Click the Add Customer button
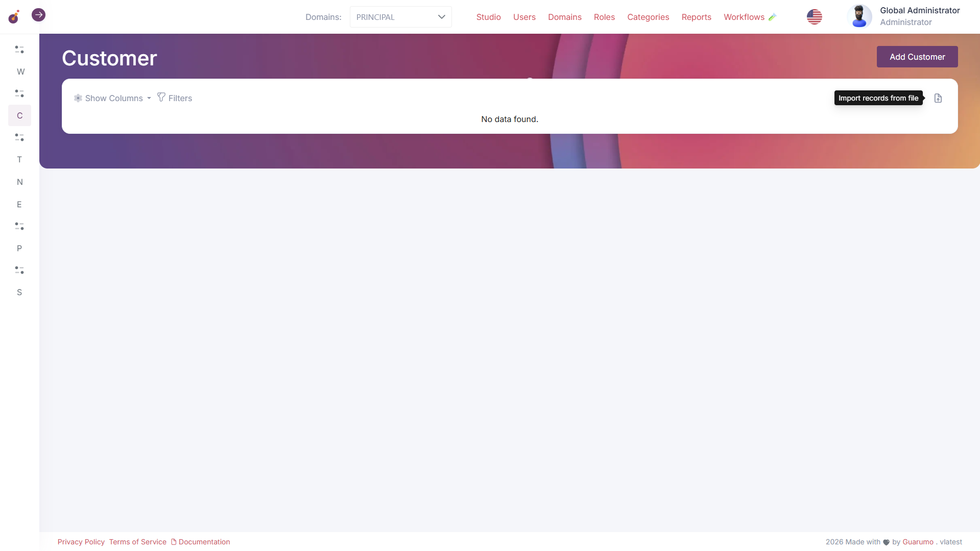The height and width of the screenshot is (551, 980). [x=917, y=57]
